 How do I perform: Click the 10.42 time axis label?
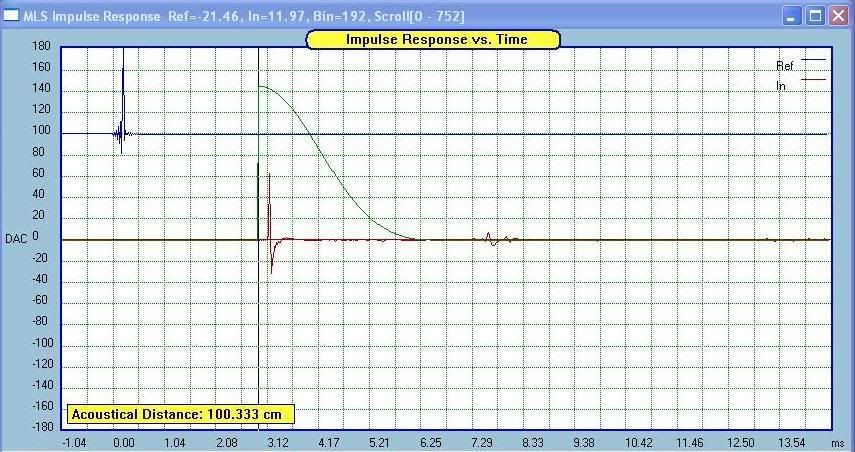point(639,442)
